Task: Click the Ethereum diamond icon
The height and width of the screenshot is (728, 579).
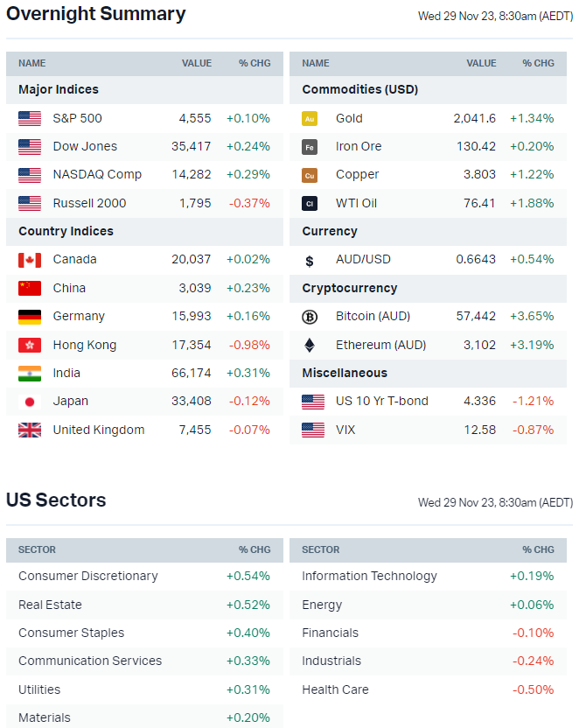Action: click(309, 345)
